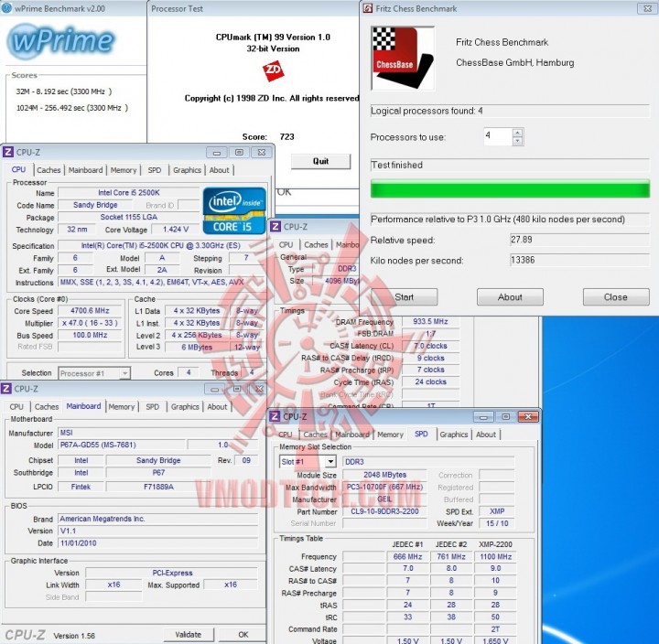The height and width of the screenshot is (644, 659).
Task: Close the Fritz Chess Benchmark window
Action: click(x=647, y=8)
